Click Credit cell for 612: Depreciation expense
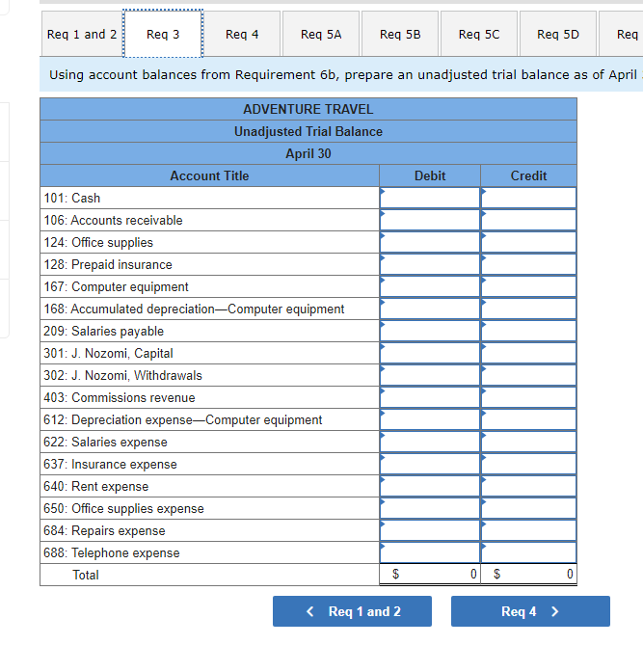This screenshot has height=672, width=643. pos(528,420)
